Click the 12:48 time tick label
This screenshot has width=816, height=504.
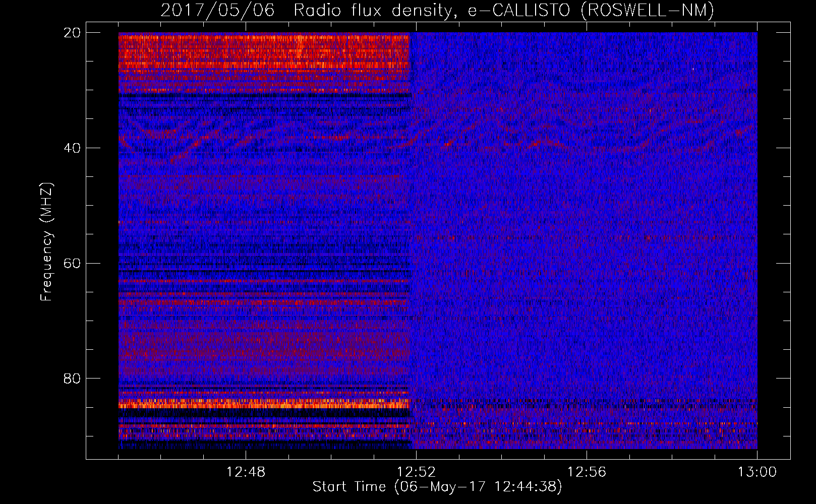(246, 472)
